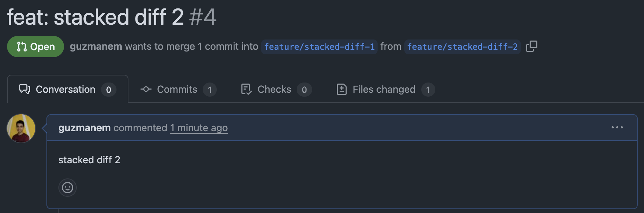
Task: Open the 1 minute ago timestamp link
Action: [199, 128]
